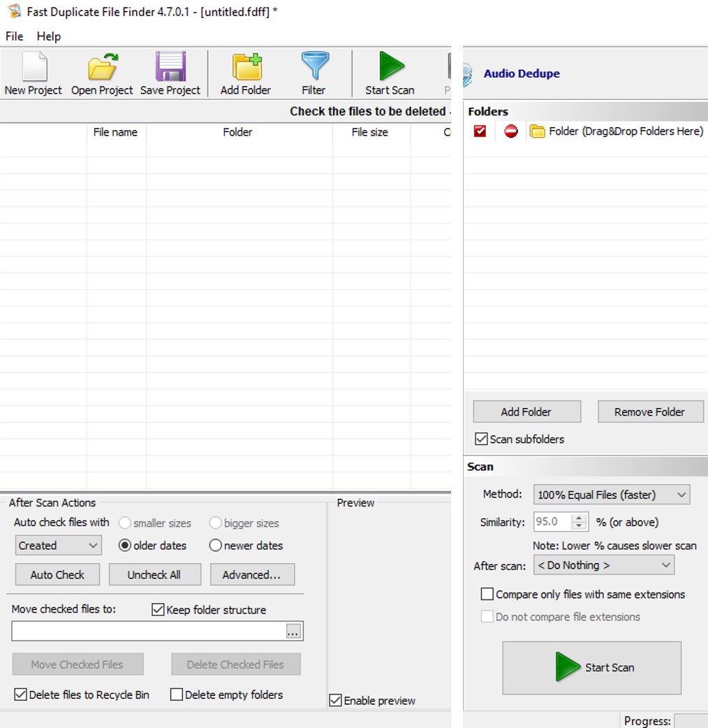Open the After scan action dropdown

tap(603, 565)
